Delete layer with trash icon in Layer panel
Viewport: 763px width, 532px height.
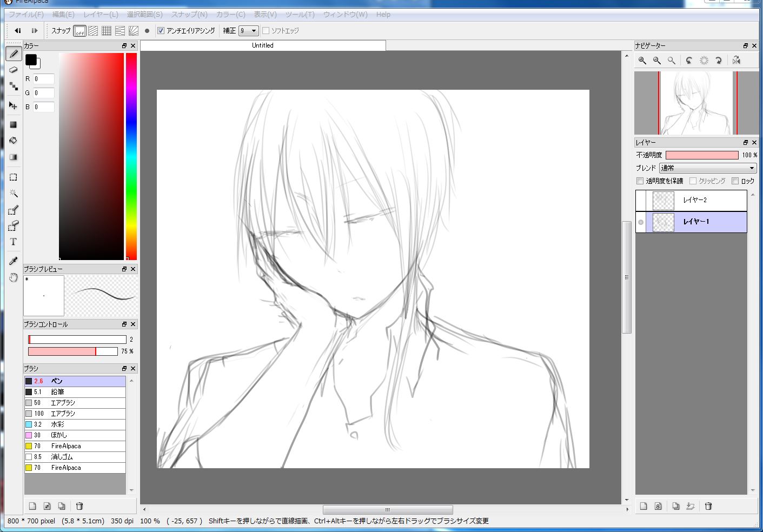(x=708, y=506)
